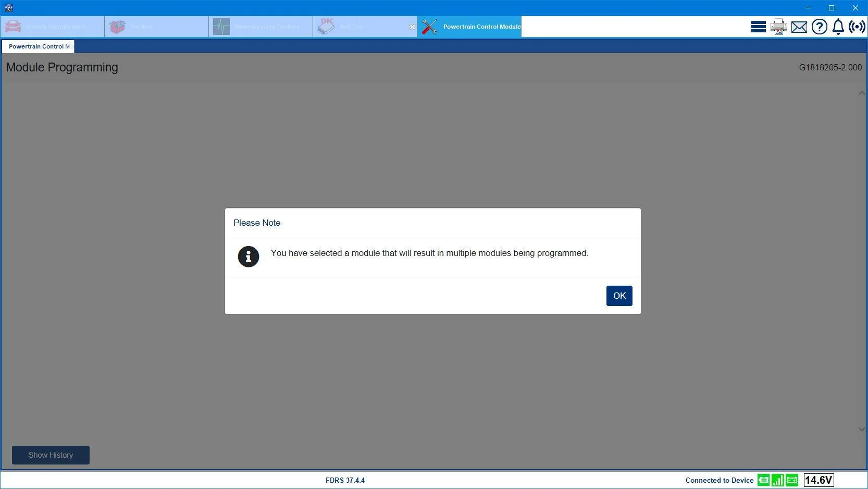Click the green vehicle connector status icon
The image size is (868, 489).
click(763, 480)
